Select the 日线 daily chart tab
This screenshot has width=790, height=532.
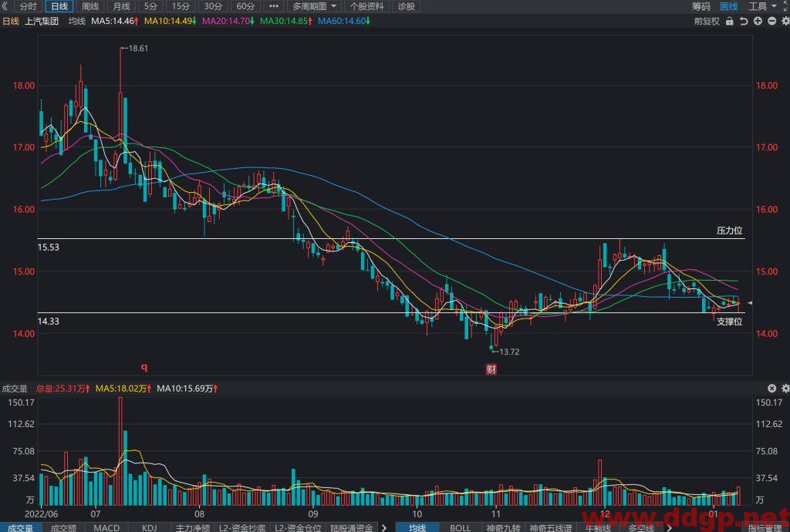pyautogui.click(x=59, y=6)
